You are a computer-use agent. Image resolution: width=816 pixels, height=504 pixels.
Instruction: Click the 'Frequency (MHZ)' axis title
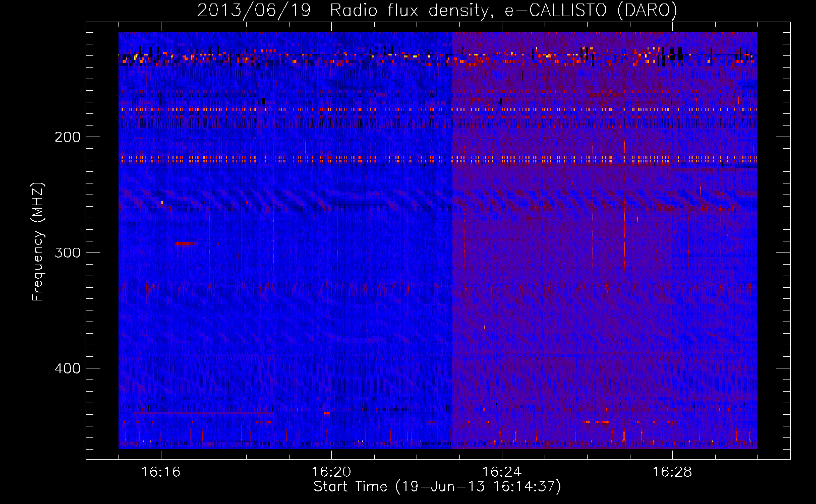38,241
